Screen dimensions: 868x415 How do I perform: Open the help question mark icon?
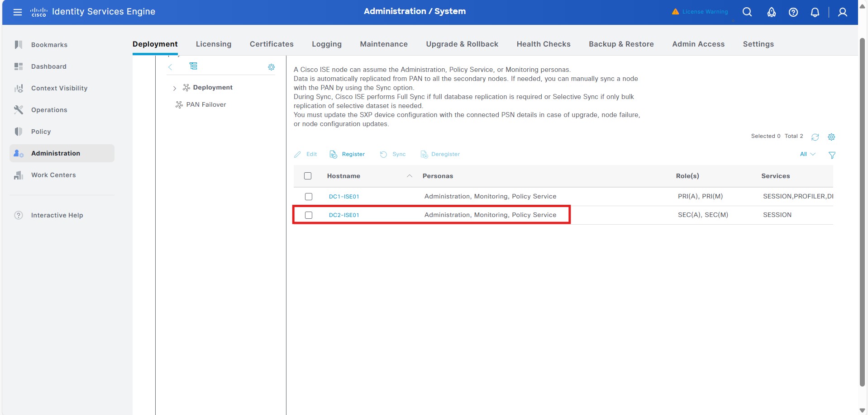(793, 12)
